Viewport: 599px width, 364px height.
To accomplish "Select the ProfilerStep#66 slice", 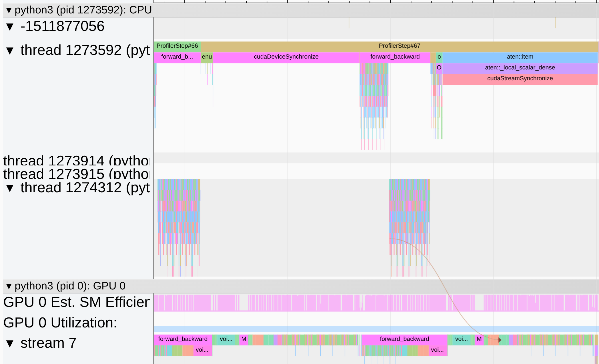I will (177, 46).
